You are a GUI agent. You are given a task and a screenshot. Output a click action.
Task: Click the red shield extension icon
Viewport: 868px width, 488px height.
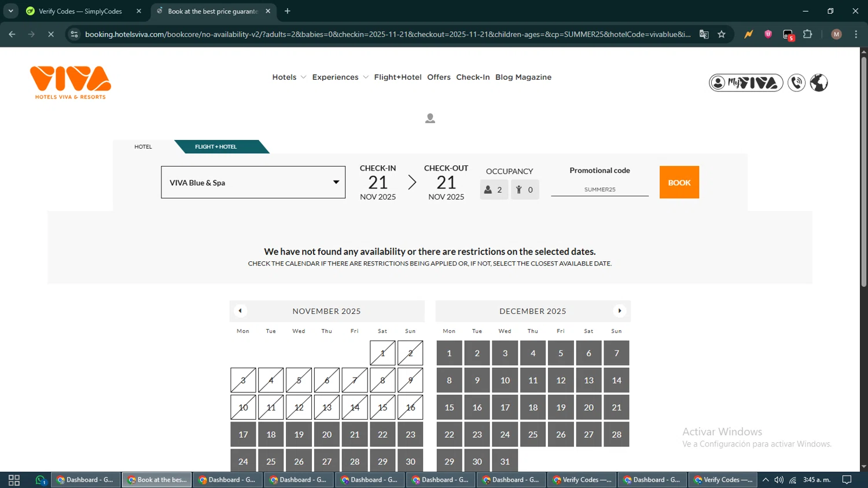pos(768,34)
